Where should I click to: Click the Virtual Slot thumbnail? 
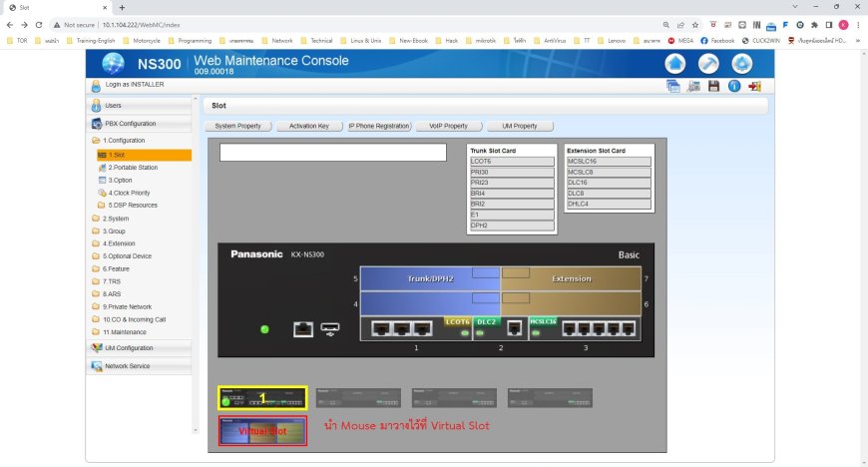pos(262,430)
